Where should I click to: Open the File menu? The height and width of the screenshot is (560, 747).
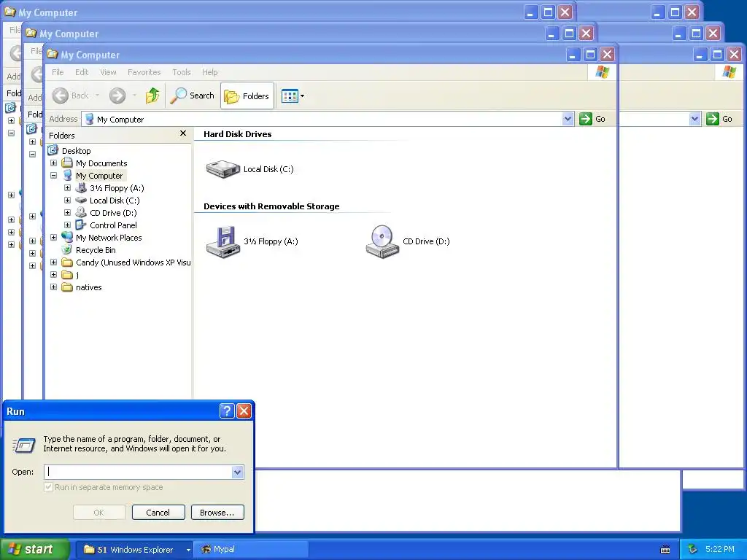(58, 72)
